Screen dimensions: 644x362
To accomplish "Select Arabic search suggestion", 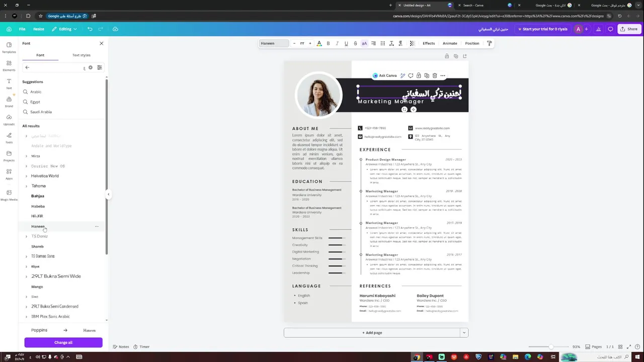I will pyautogui.click(x=36, y=92).
